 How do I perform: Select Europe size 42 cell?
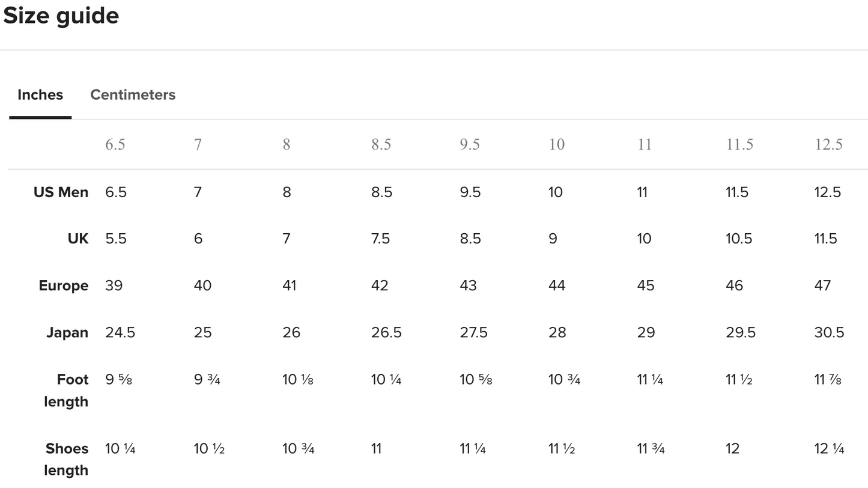pos(380,285)
